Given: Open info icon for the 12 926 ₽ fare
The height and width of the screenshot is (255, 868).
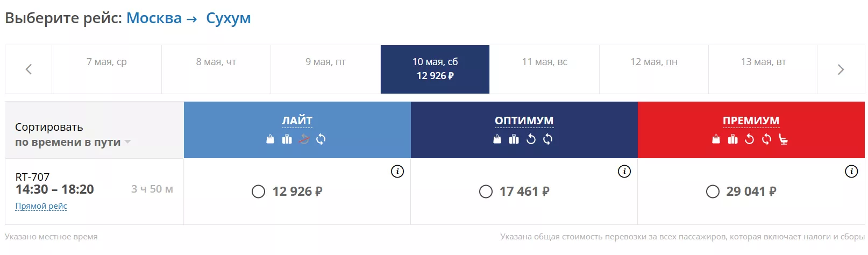Looking at the screenshot, I should point(397,172).
